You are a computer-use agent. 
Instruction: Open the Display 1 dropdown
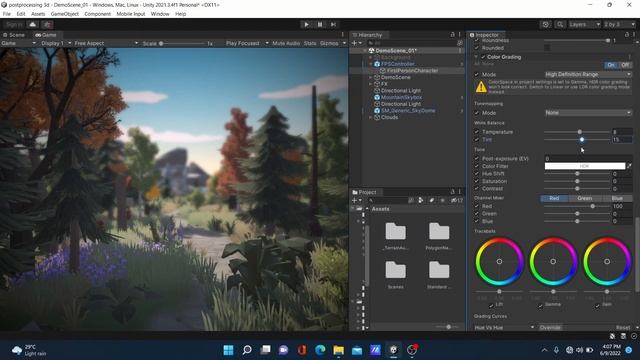tap(56, 43)
